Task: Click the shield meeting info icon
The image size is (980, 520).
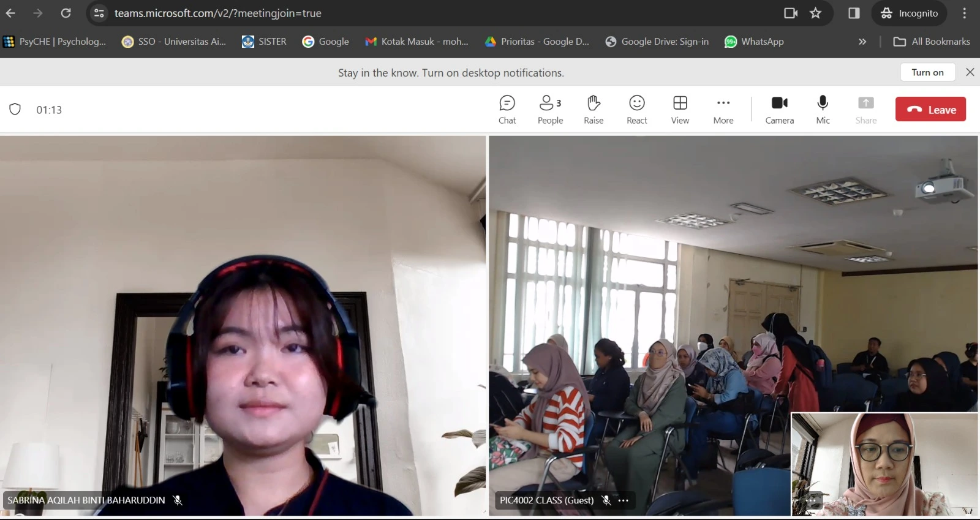Action: pyautogui.click(x=15, y=110)
